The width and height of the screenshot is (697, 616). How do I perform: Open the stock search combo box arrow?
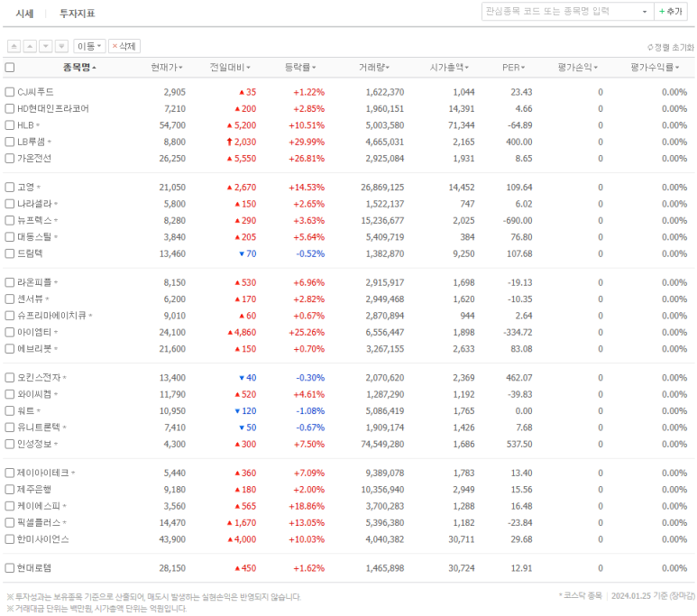(645, 12)
